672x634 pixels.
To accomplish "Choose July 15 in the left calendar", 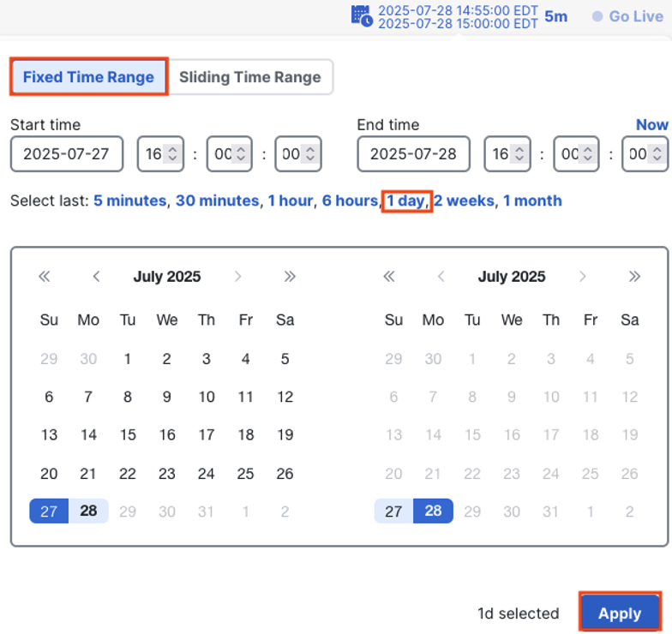I will click(x=128, y=435).
